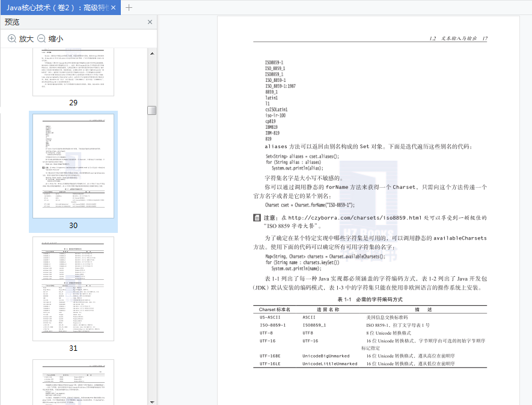Click table cell UTF-16BE
The width and height of the screenshot is (532, 405).
pos(270,356)
